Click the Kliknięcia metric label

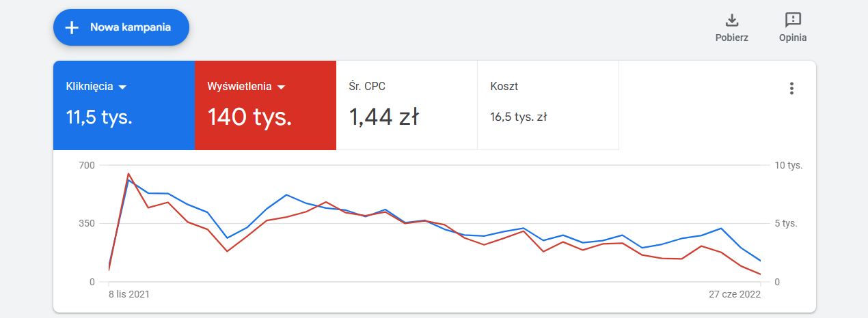coord(90,87)
